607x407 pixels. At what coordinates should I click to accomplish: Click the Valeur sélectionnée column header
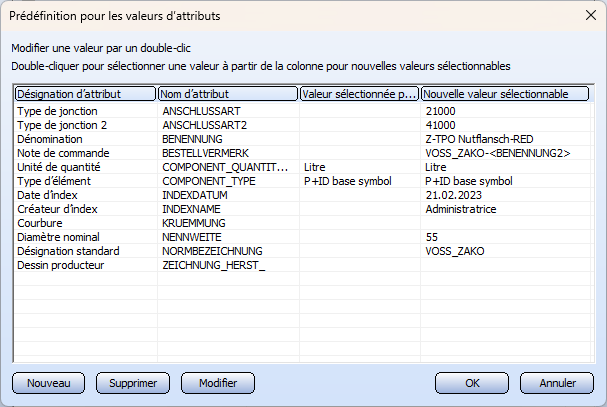pos(359,94)
